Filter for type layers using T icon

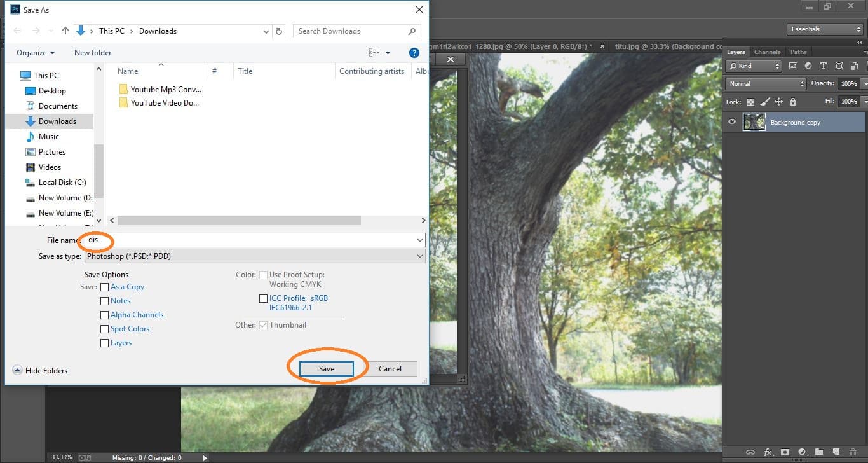pyautogui.click(x=824, y=66)
